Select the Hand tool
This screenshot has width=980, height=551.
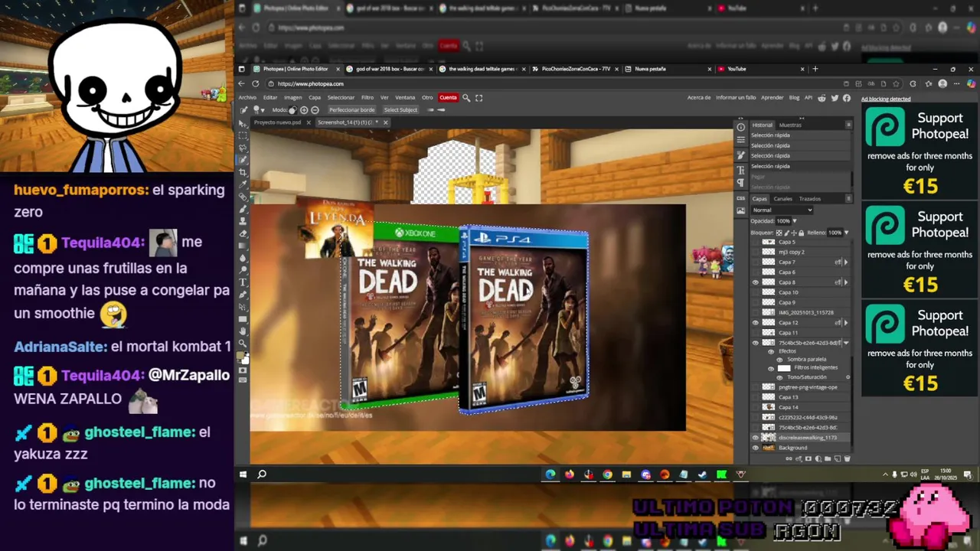(x=243, y=331)
